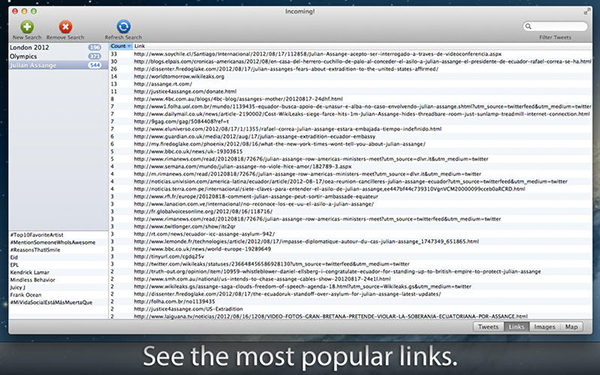Open the guardian.co.uk media link
The image size is (600, 375).
tap(255, 136)
